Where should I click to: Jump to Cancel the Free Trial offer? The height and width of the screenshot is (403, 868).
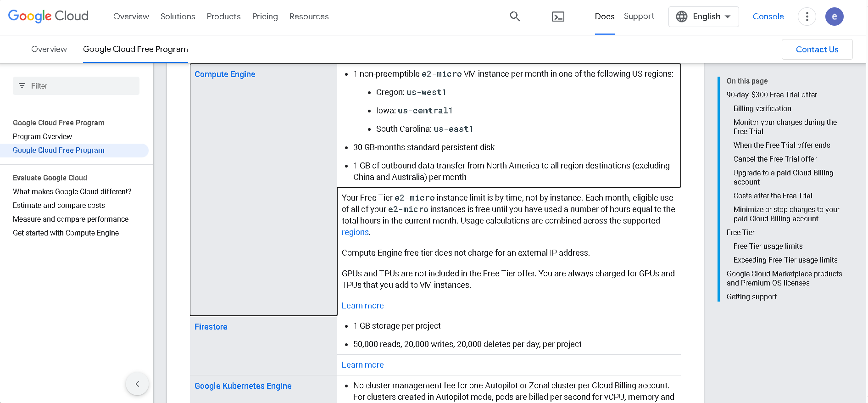point(775,159)
